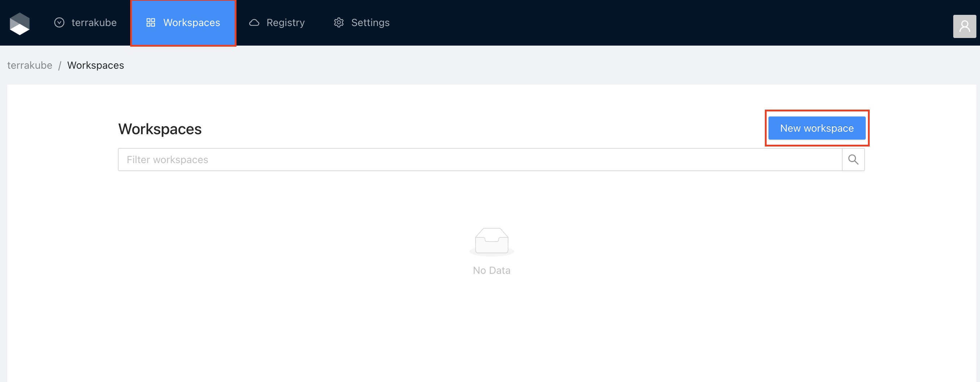Click the empty dark space in the top navigation bar

pos(647,23)
